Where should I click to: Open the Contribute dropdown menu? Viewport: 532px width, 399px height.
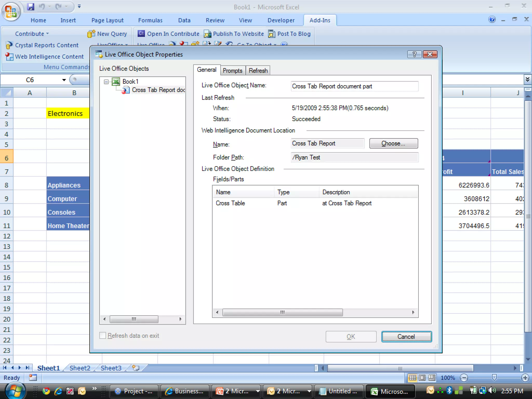click(32, 34)
